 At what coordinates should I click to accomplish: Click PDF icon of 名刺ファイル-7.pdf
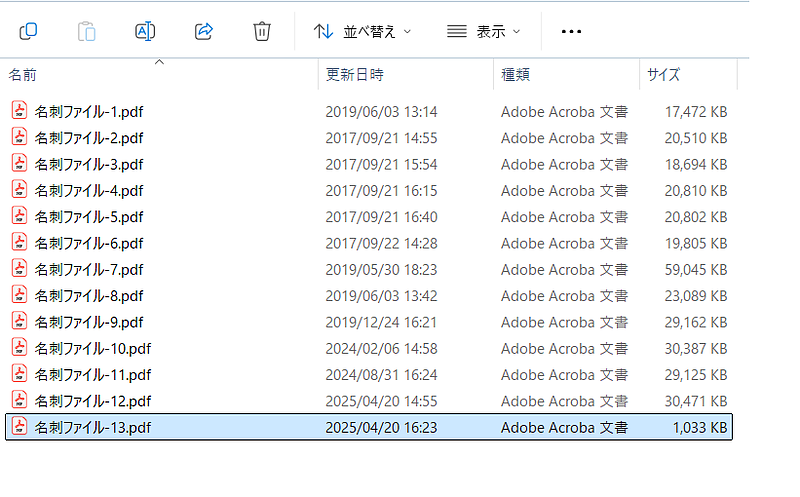tap(19, 269)
